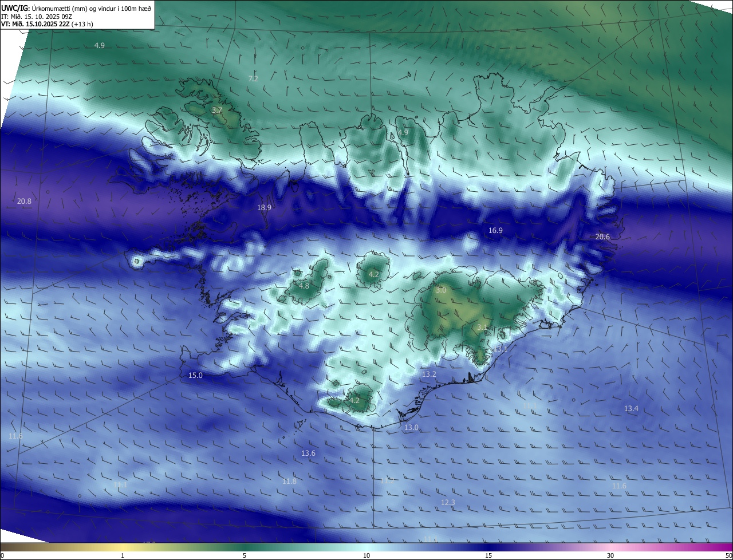Click the 0 tick on the color scale
Image resolution: width=733 pixels, height=560 pixels.
(x=2, y=555)
